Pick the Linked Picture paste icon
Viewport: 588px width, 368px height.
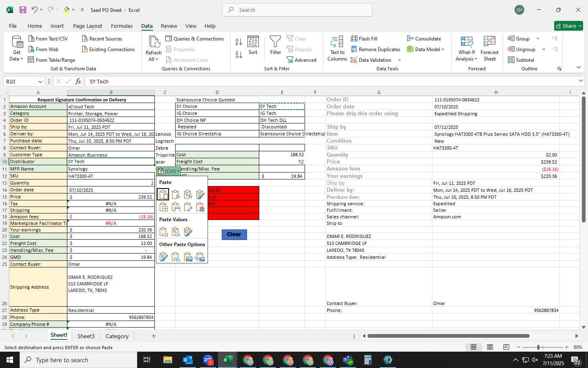point(200,257)
